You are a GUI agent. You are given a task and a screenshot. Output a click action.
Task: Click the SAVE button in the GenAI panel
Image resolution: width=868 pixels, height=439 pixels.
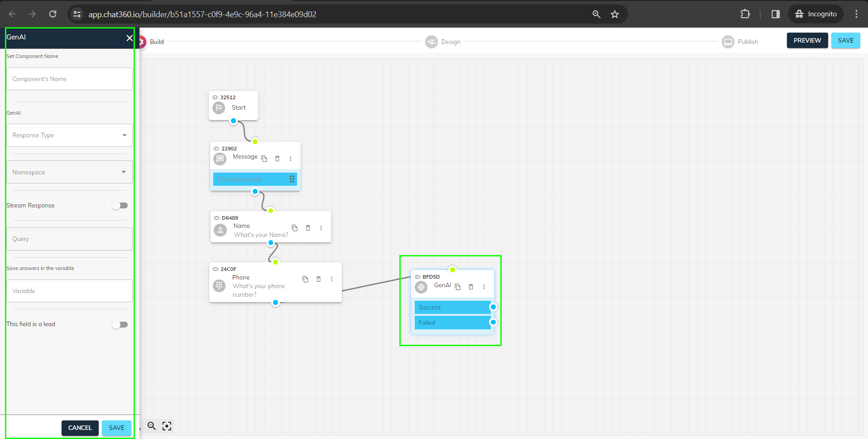(x=116, y=428)
